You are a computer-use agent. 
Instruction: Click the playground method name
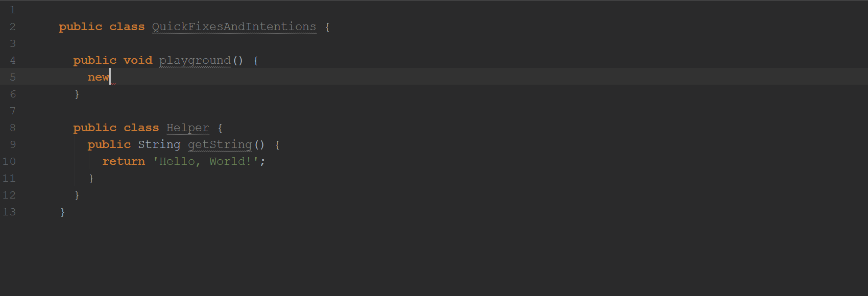click(x=195, y=61)
